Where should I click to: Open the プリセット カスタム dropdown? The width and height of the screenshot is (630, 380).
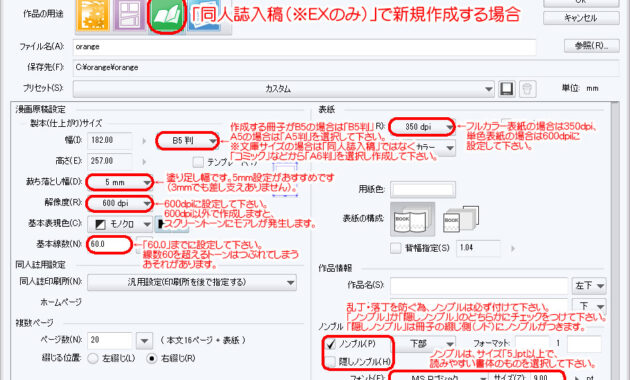pyautogui.click(x=283, y=88)
